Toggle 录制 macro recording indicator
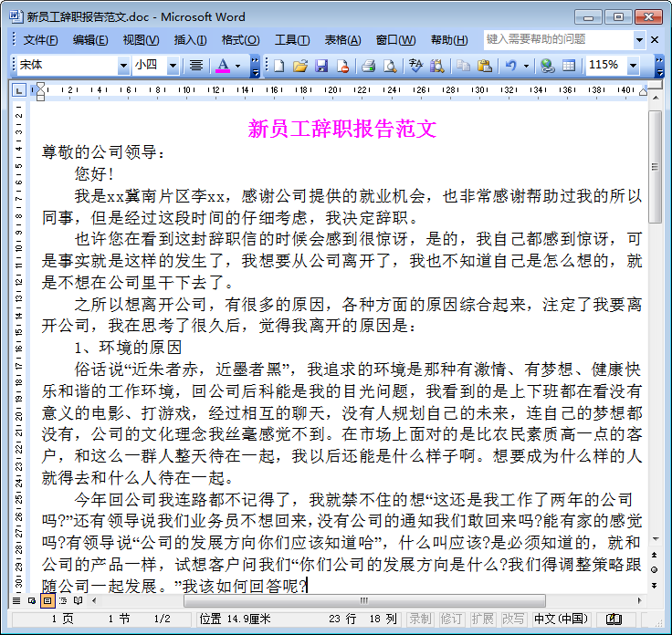 click(x=420, y=619)
